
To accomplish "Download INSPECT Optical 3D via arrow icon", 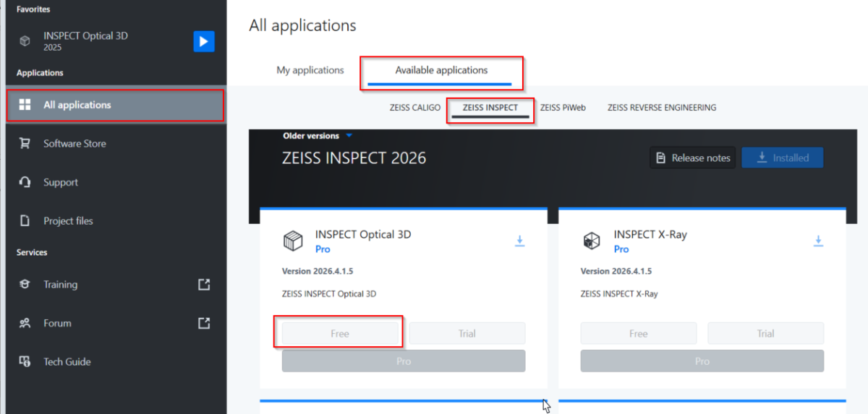I will 519,241.
